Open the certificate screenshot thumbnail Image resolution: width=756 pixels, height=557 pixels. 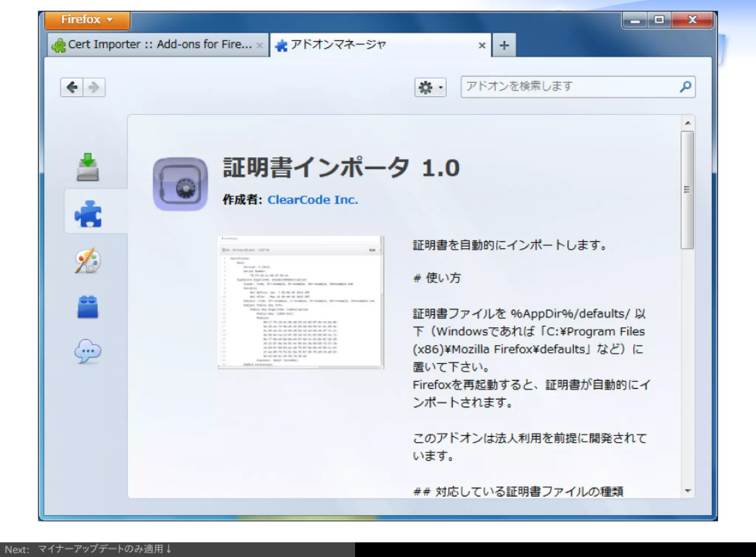(x=301, y=302)
